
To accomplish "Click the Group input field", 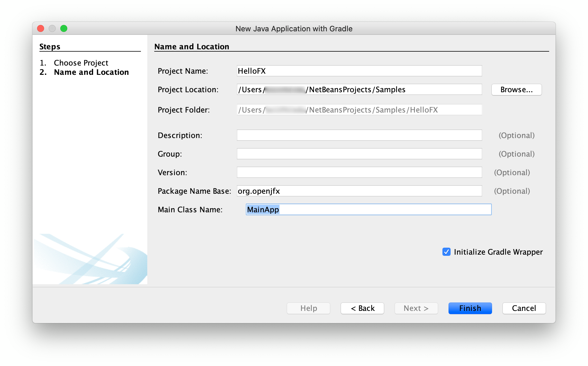I will click(359, 154).
